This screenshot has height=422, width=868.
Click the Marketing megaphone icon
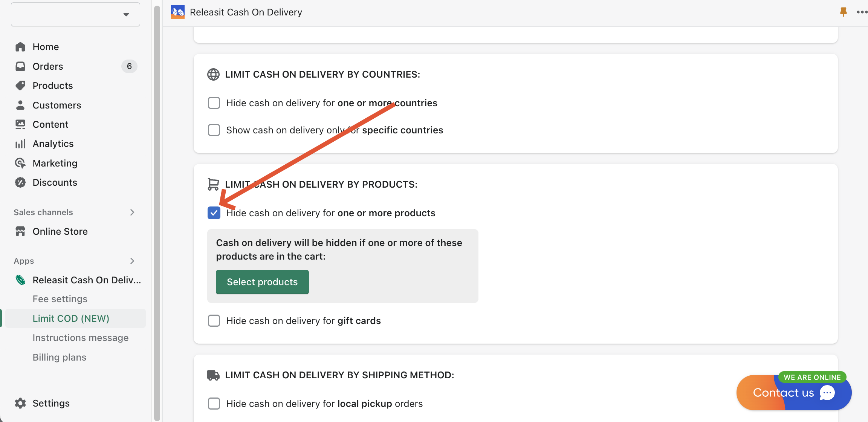[21, 163]
